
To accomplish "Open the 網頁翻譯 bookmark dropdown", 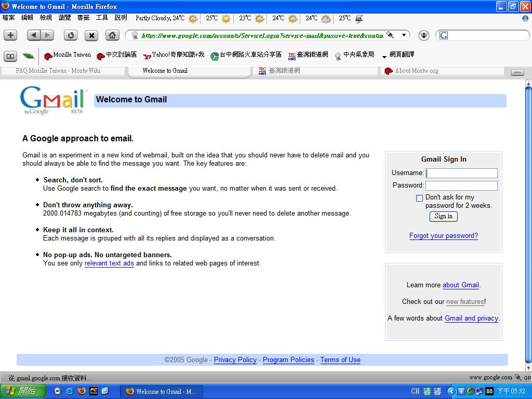I will (x=398, y=55).
